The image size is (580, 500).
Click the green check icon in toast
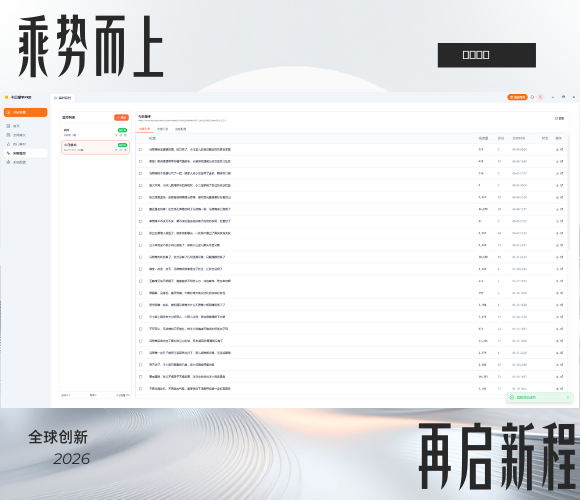[x=512, y=397]
